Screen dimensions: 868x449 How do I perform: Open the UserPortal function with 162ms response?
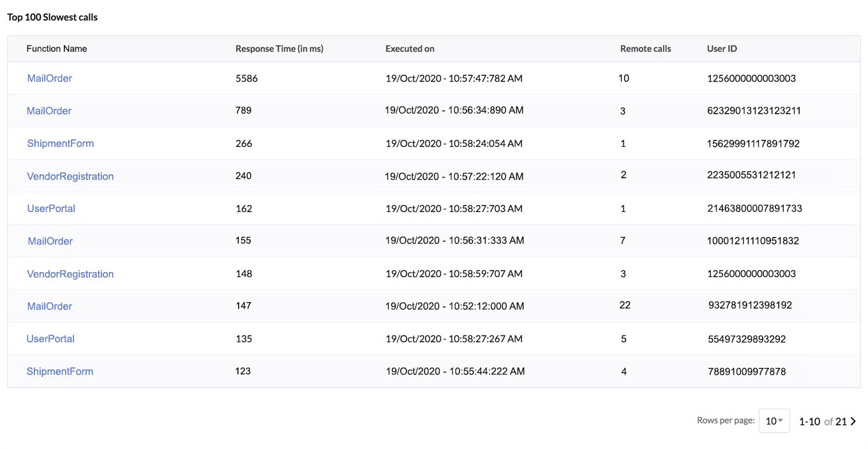coord(50,208)
